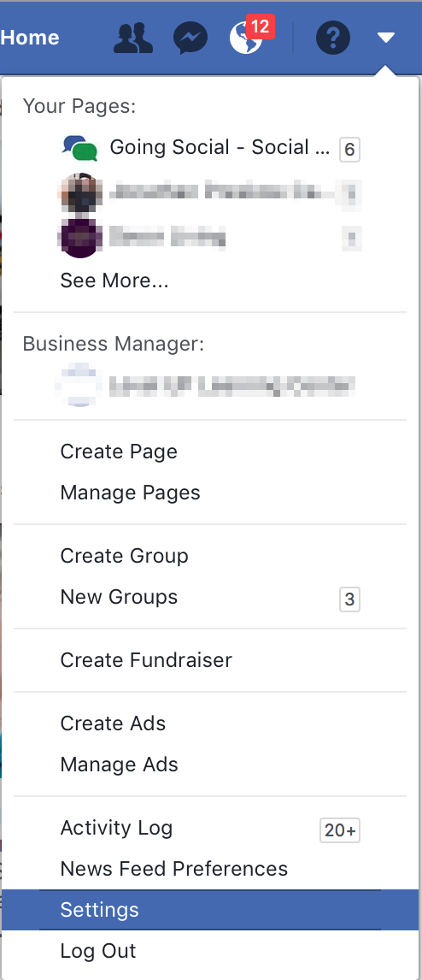This screenshot has width=422, height=980.
Task: Go to Home in the top bar
Action: 30,38
